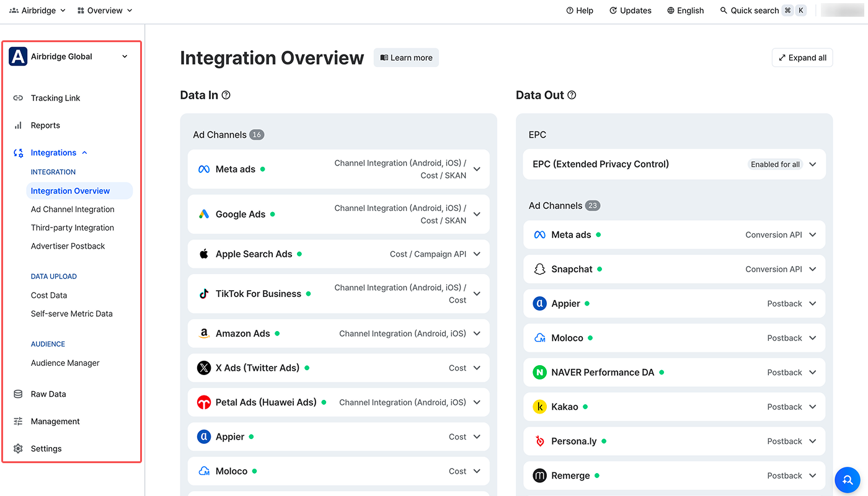This screenshot has width=868, height=496.
Task: Click the Meta logo in Data In
Action: pyautogui.click(x=204, y=169)
